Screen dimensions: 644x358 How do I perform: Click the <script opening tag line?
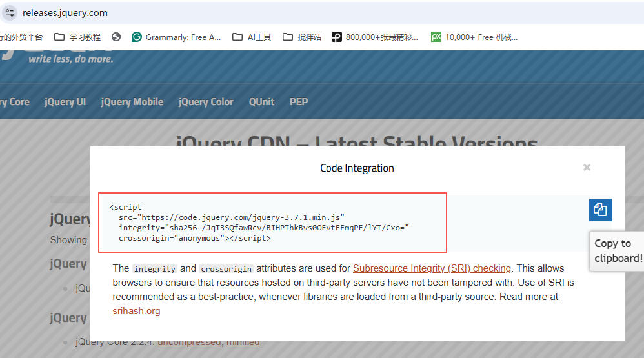[x=125, y=207]
